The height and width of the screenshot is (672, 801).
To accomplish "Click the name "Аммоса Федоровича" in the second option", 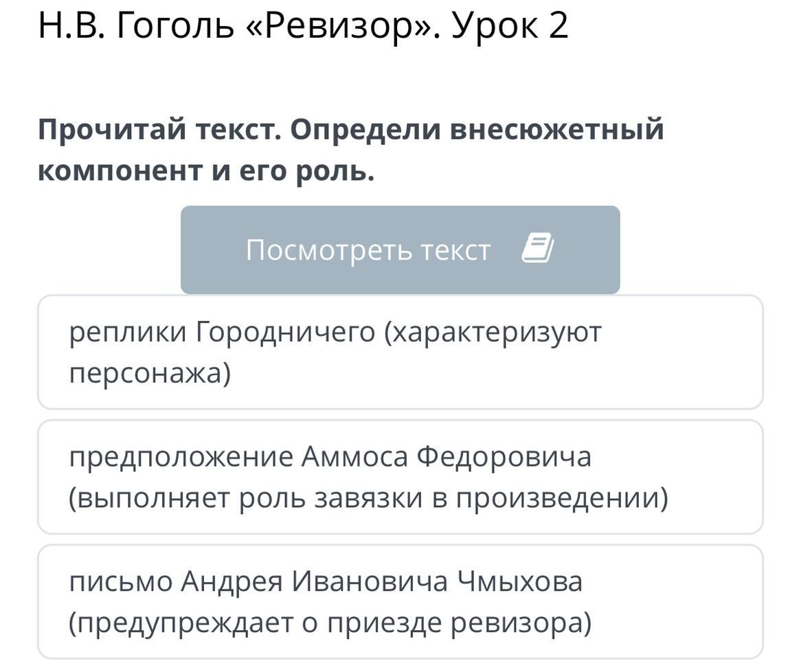I will 446,456.
